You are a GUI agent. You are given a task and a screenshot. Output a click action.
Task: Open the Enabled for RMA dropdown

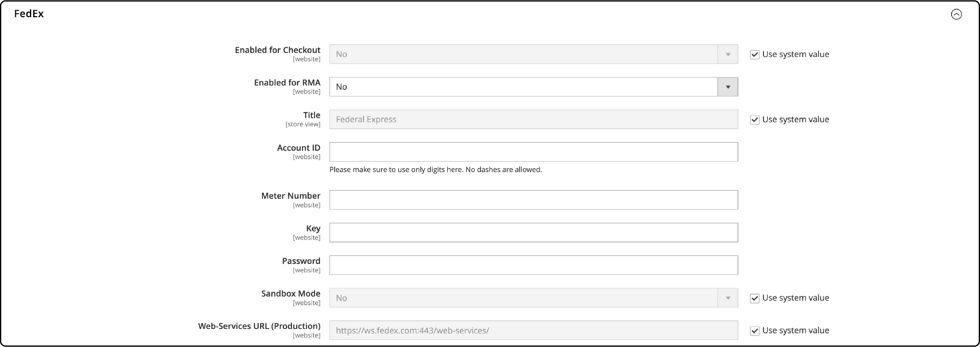534,87
